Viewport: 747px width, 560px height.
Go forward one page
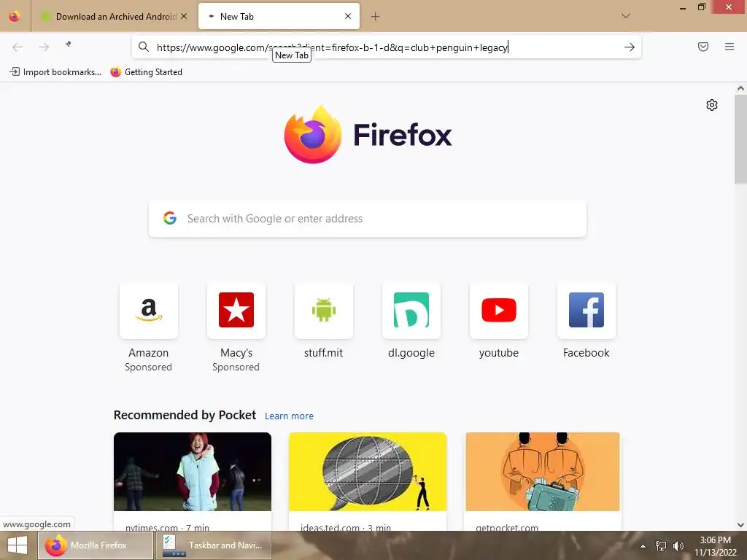point(44,47)
